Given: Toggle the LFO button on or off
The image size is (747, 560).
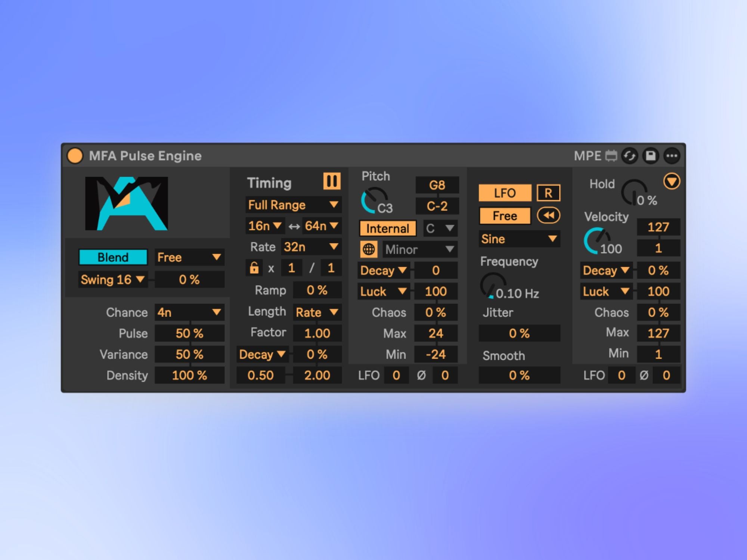Looking at the screenshot, I should (505, 193).
